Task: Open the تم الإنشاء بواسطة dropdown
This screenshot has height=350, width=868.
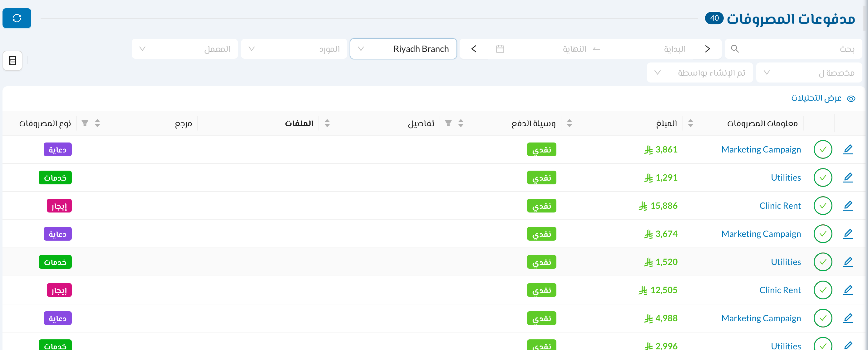Action: [x=700, y=73]
